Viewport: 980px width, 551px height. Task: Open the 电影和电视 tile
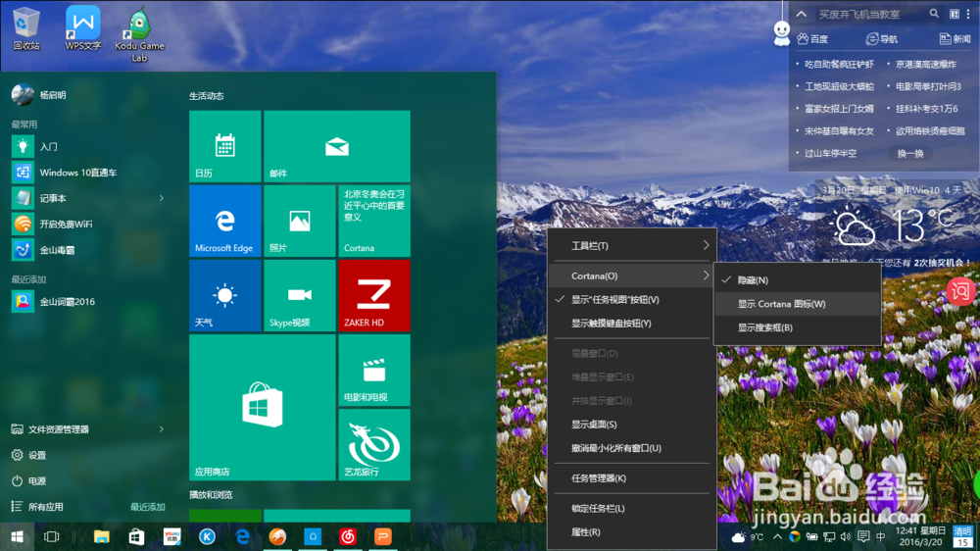(x=373, y=370)
